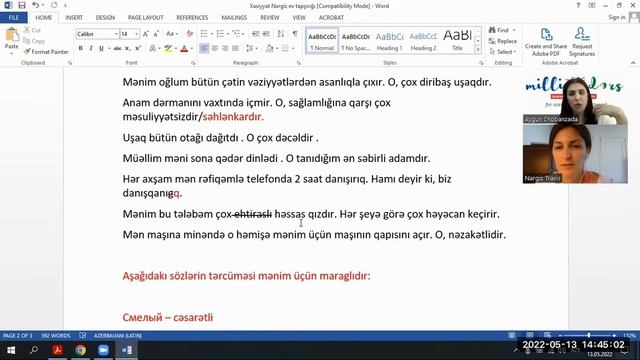
Task: Expand the Styles gallery More arrow
Action: click(478, 49)
